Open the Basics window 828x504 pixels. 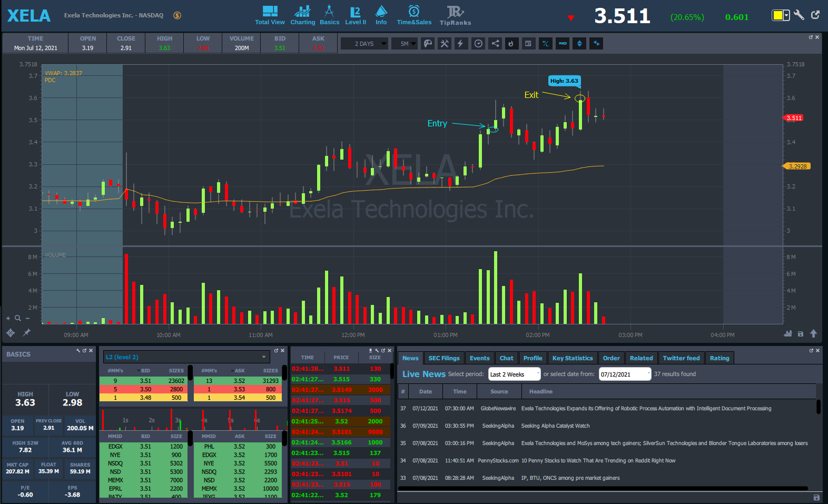329,15
